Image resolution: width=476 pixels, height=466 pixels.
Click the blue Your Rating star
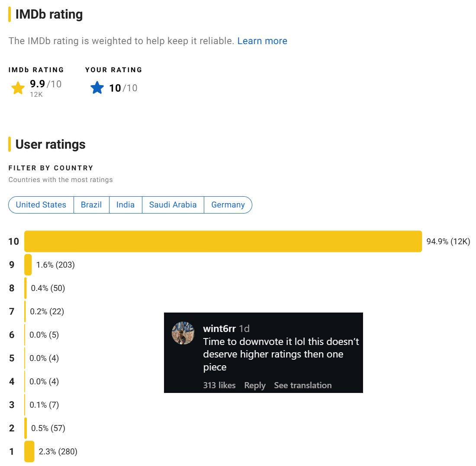click(x=97, y=88)
